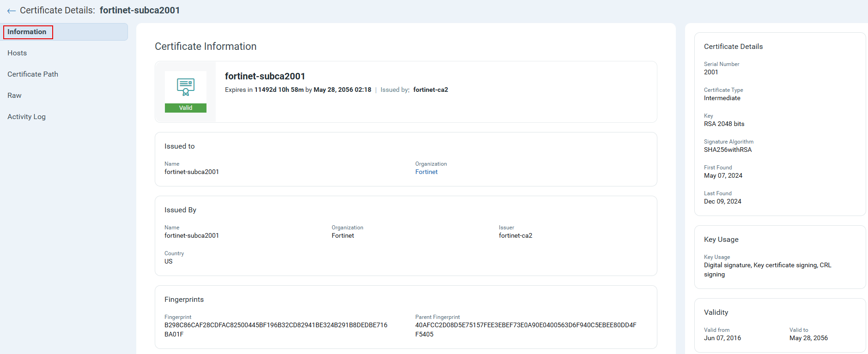View the Raw certificate tab
The width and height of the screenshot is (868, 354).
[x=14, y=96]
